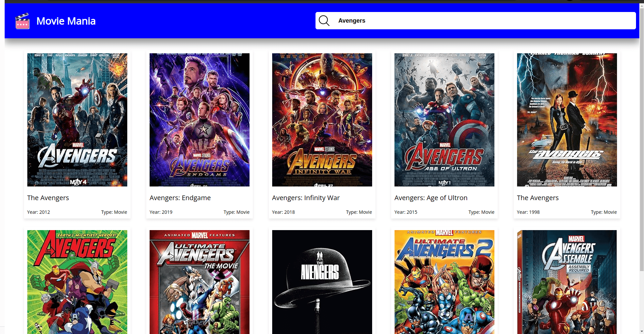Image resolution: width=644 pixels, height=334 pixels.
Task: Click the title 'Avengers: Infinity War'
Action: 306,198
